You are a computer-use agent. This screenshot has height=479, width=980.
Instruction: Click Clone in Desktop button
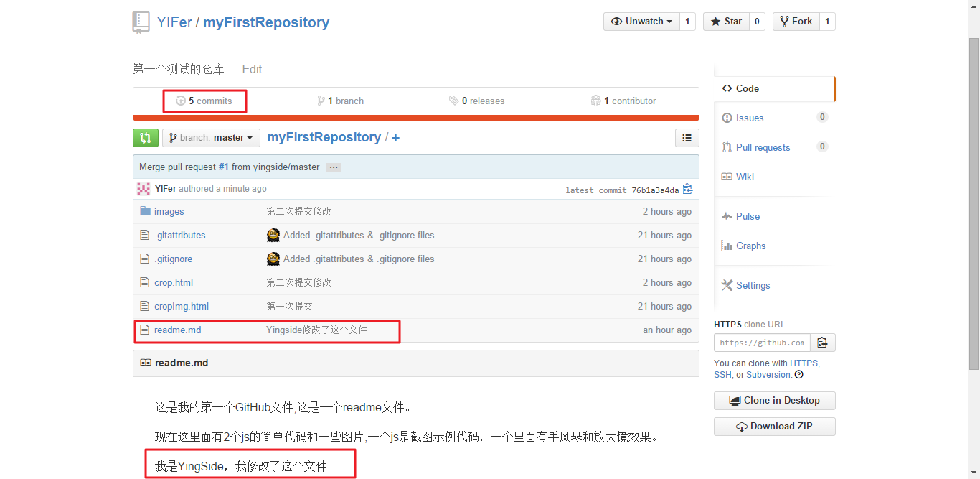click(775, 401)
